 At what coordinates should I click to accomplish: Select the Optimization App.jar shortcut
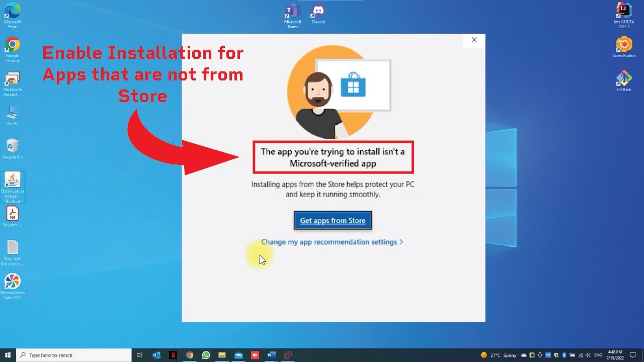pyautogui.click(x=13, y=187)
